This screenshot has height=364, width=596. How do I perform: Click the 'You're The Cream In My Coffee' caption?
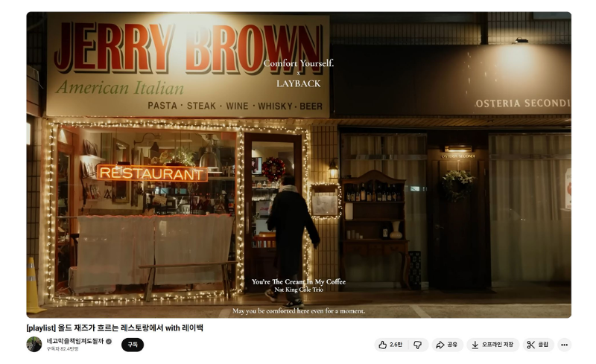(298, 282)
